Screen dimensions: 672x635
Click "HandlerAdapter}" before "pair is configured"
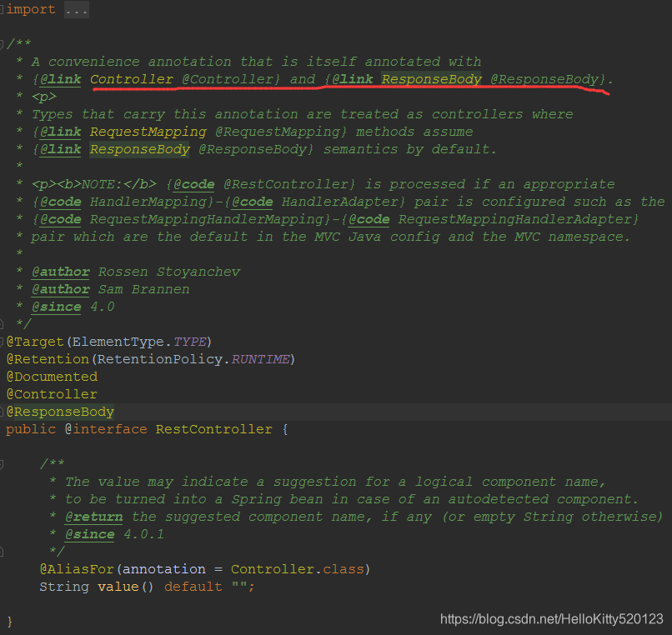(x=344, y=202)
